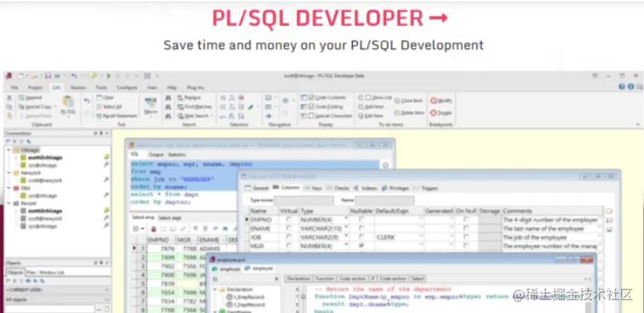
Task: Click Recall Statement in the ribbon
Action: 116,116
